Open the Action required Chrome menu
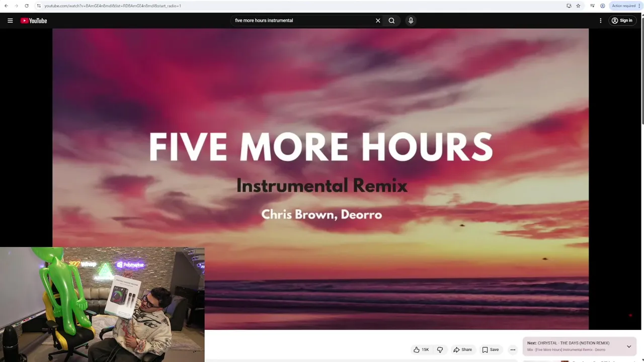This screenshot has height=362, width=644. coord(626,6)
